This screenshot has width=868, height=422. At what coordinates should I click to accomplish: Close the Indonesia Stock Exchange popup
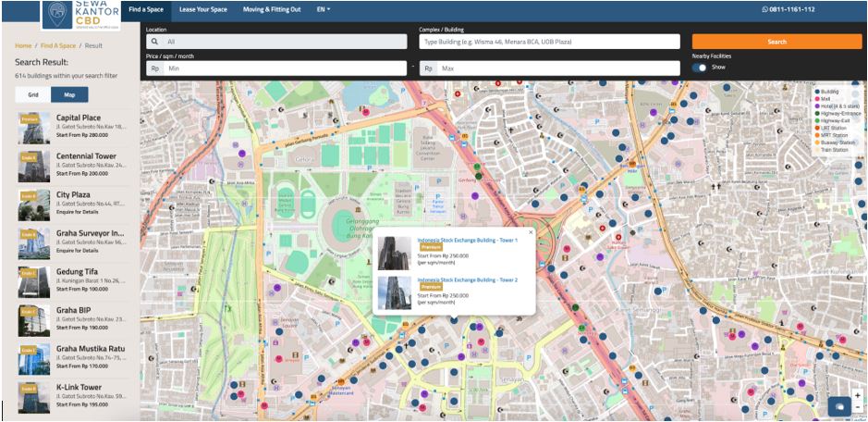531,231
